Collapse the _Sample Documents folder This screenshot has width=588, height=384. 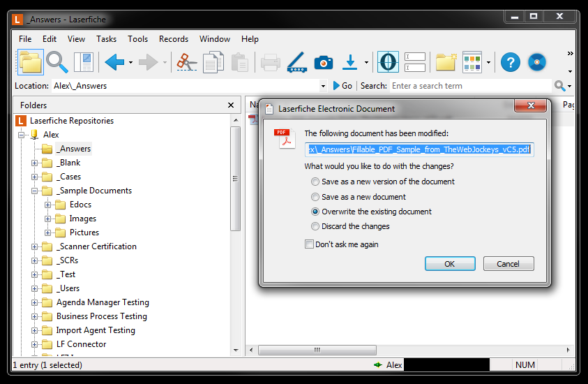coord(34,191)
